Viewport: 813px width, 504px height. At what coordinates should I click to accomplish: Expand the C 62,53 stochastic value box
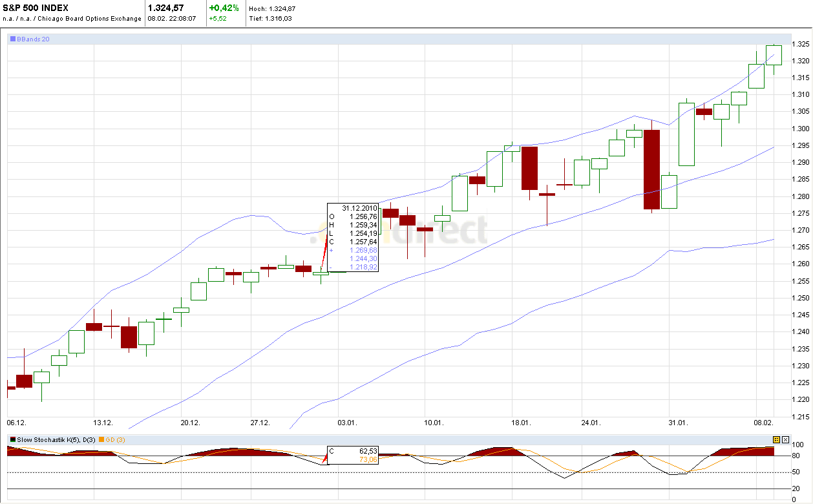353,451
